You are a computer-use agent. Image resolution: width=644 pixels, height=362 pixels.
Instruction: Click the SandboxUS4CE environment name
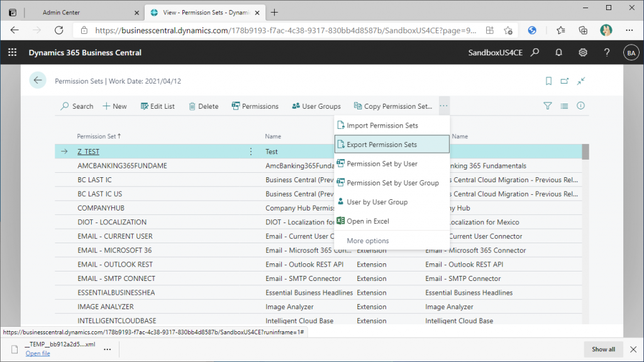click(x=496, y=53)
